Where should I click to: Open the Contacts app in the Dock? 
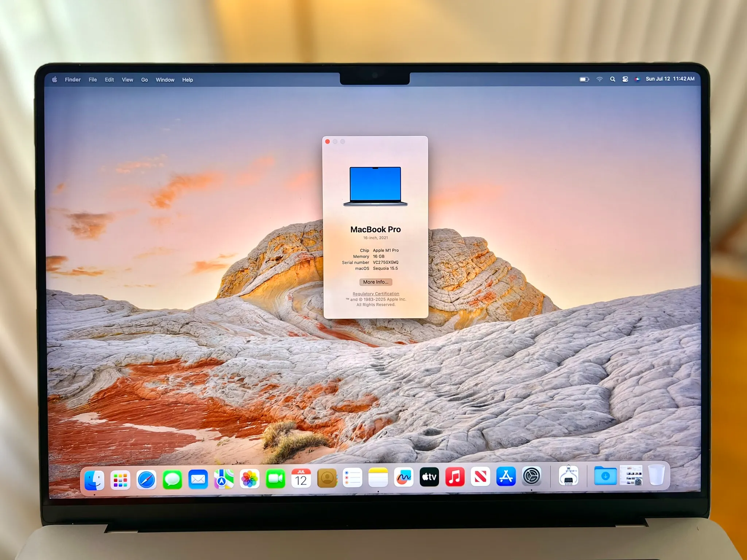click(327, 478)
